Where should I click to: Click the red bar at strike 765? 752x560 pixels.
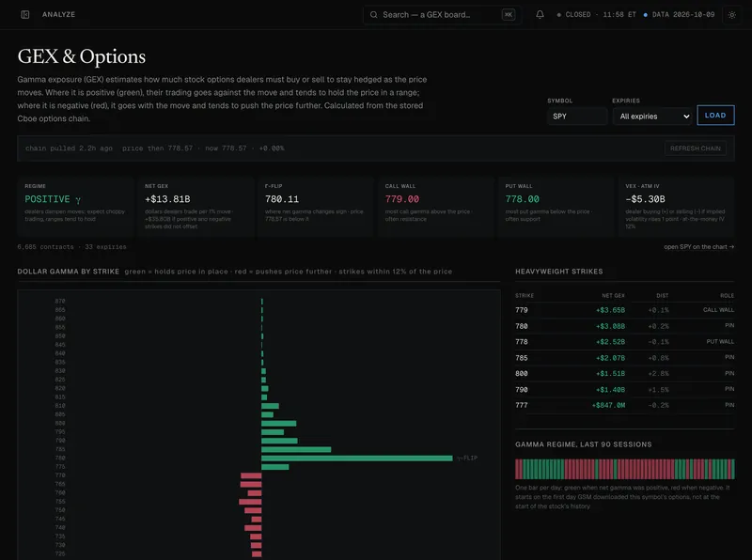coord(251,484)
